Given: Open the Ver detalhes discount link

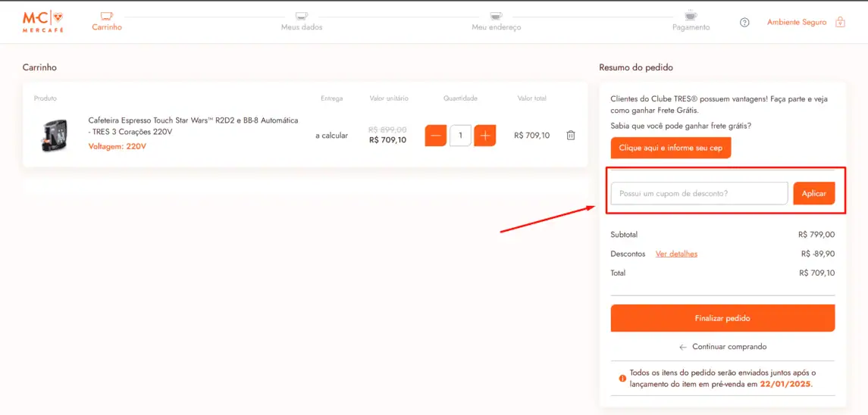Looking at the screenshot, I should pos(676,254).
